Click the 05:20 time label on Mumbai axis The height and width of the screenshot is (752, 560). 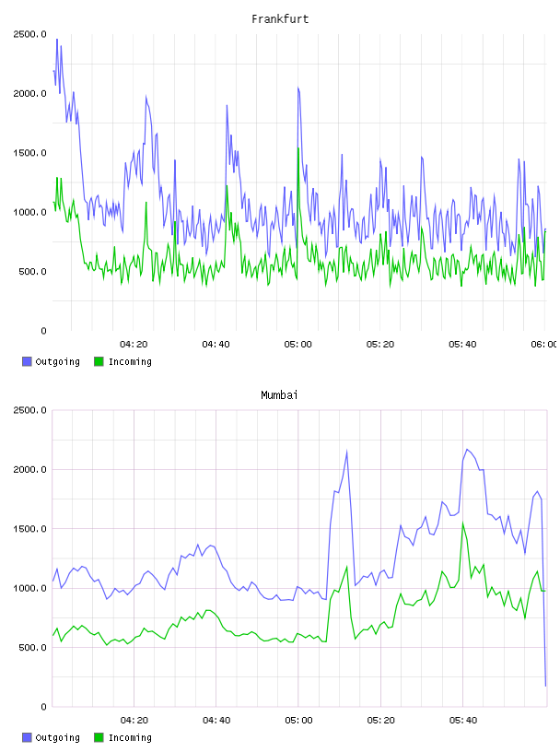point(380,721)
